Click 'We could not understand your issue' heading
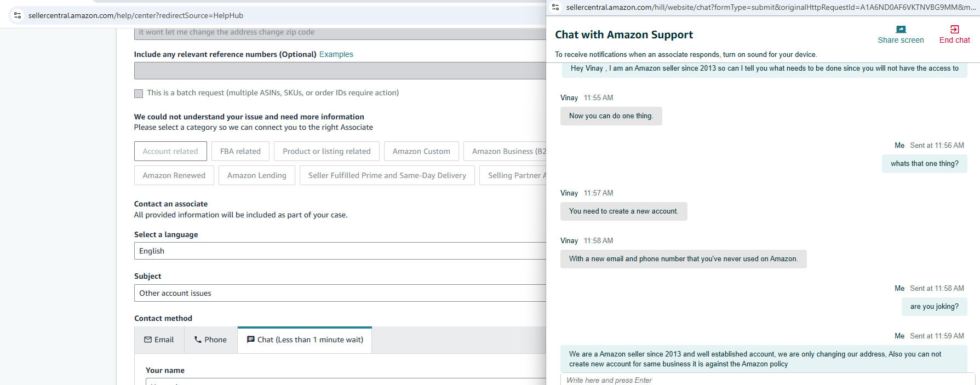 click(x=249, y=117)
